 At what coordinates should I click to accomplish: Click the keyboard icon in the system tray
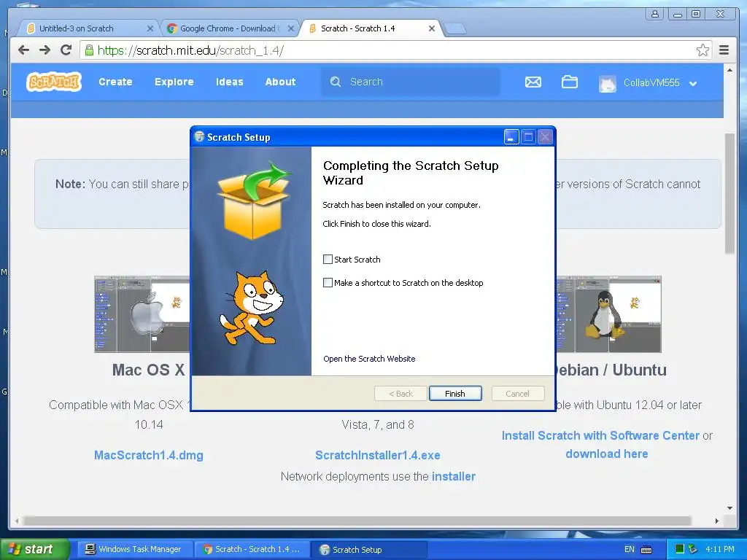[x=646, y=550]
